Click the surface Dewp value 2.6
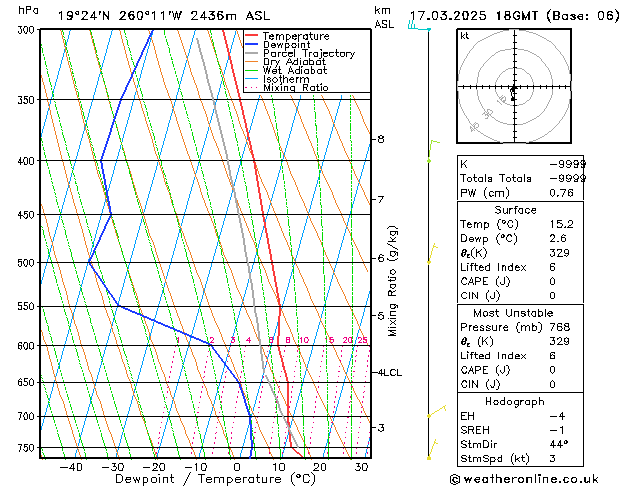This screenshot has height=486, width=629. (x=558, y=239)
